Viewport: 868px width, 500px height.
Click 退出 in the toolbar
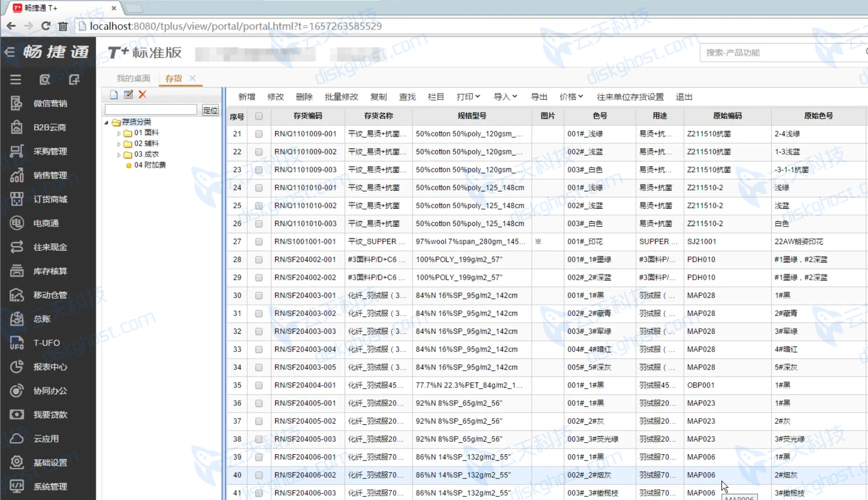click(684, 97)
